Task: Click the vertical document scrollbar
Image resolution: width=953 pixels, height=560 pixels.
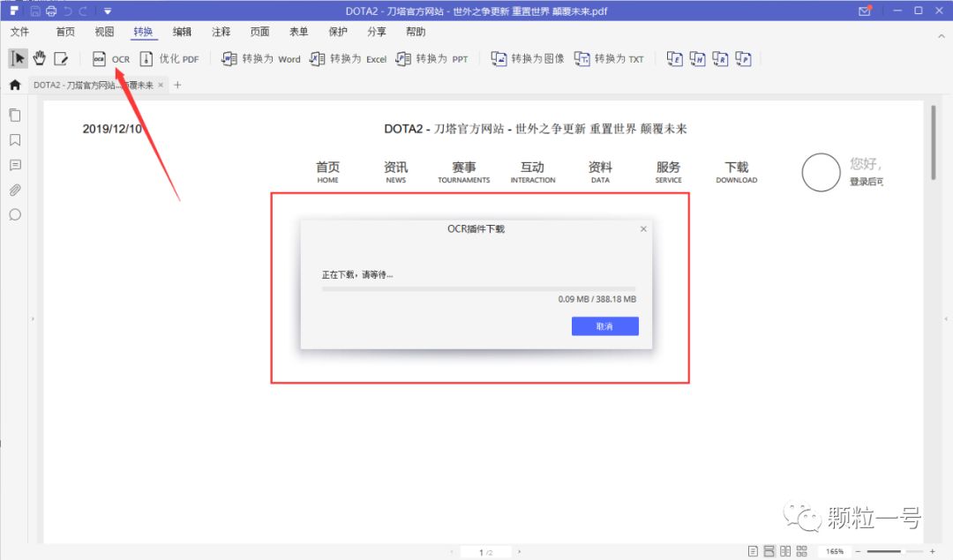Action: pyautogui.click(x=934, y=143)
